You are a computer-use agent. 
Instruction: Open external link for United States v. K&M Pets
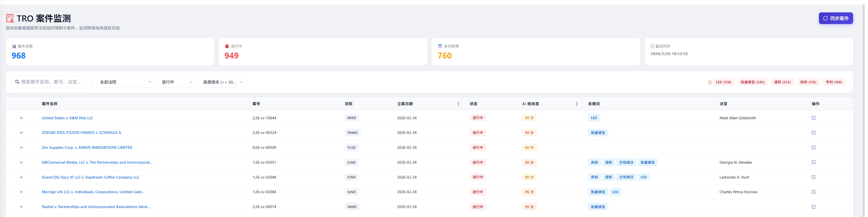click(813, 118)
